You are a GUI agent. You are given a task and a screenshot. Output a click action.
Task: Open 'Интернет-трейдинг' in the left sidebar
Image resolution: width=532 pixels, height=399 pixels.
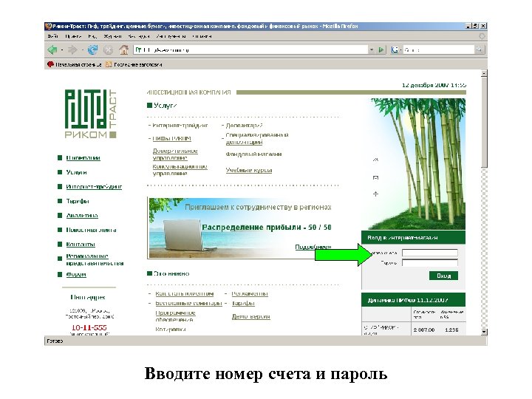[x=94, y=187]
